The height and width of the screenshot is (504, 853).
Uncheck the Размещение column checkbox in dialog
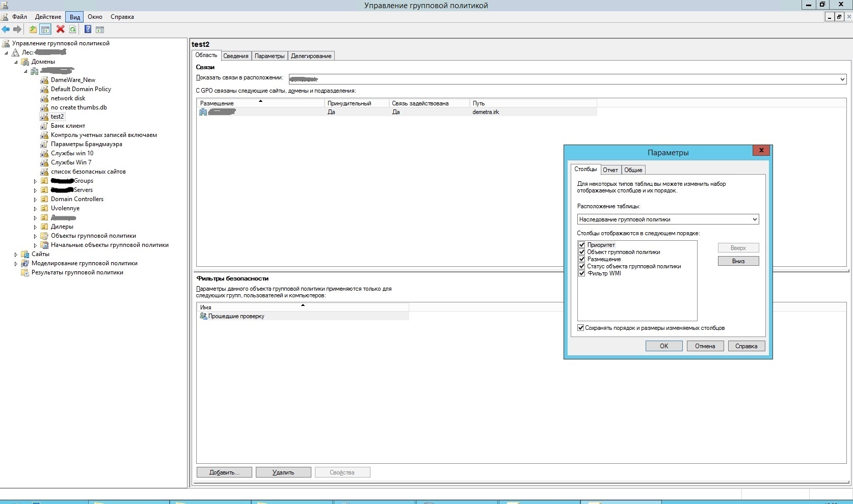click(x=581, y=259)
